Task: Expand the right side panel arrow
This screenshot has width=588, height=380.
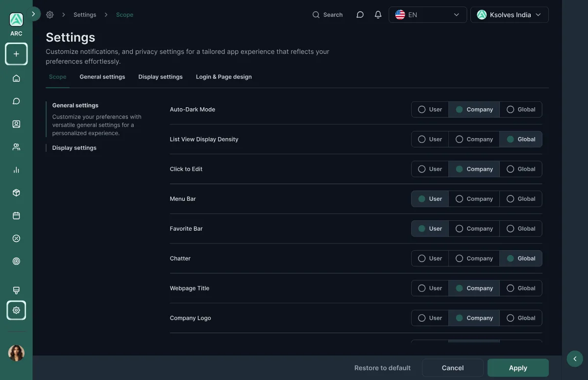Action: pos(575,359)
